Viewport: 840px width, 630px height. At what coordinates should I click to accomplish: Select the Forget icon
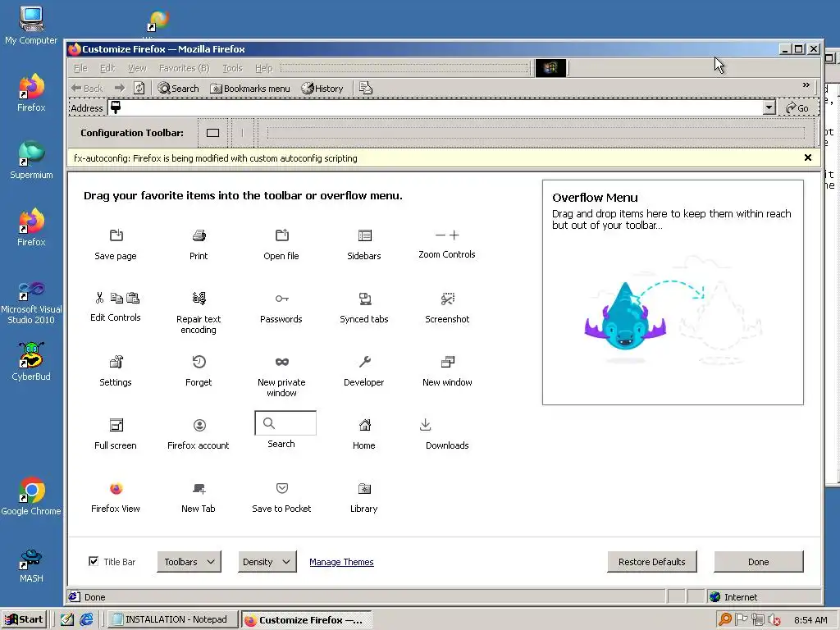click(199, 362)
